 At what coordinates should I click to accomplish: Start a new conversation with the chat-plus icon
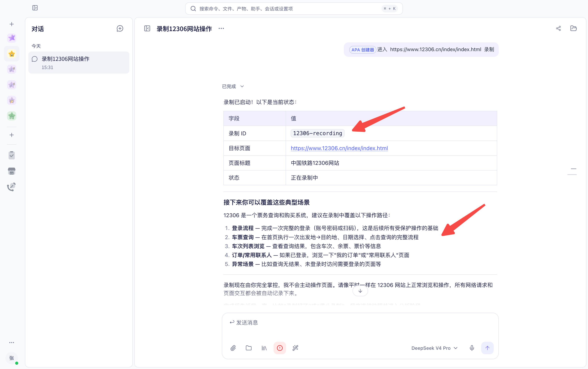click(x=120, y=29)
